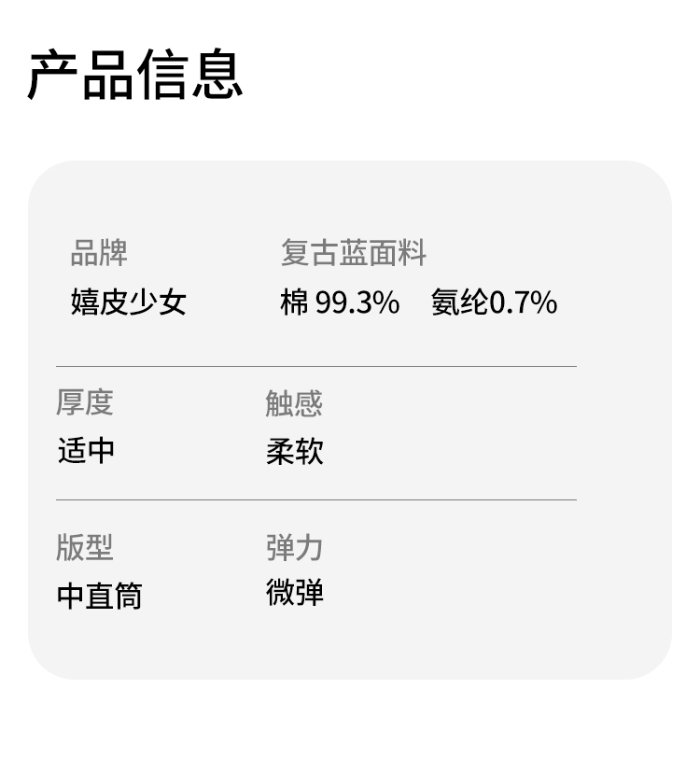The image size is (700, 759).
Task: Click the 品牌 label
Action: (99, 253)
